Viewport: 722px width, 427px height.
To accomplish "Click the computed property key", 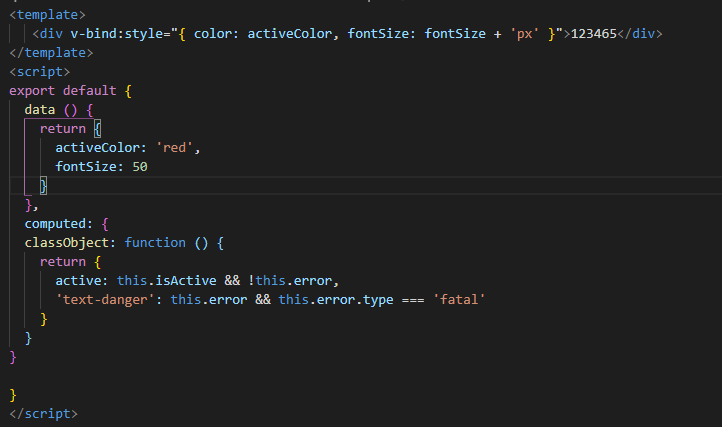I will (55, 223).
